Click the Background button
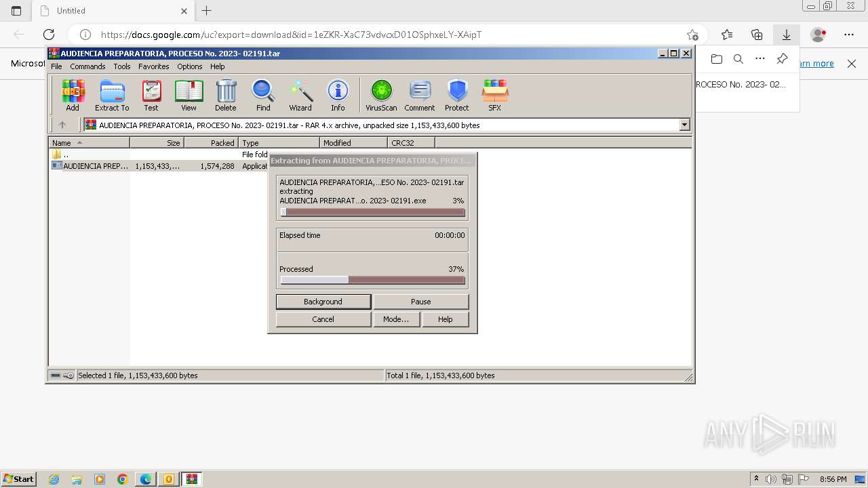The height and width of the screenshot is (488, 868). (x=323, y=302)
